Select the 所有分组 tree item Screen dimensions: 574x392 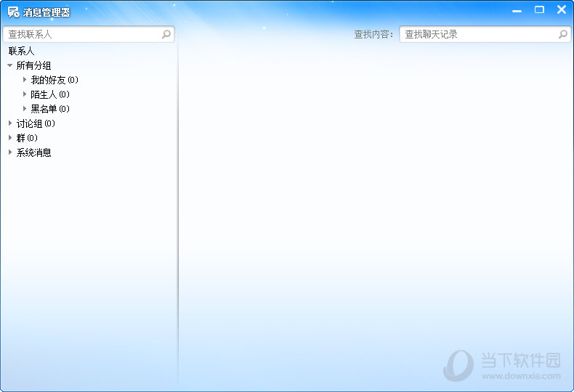pyautogui.click(x=33, y=65)
